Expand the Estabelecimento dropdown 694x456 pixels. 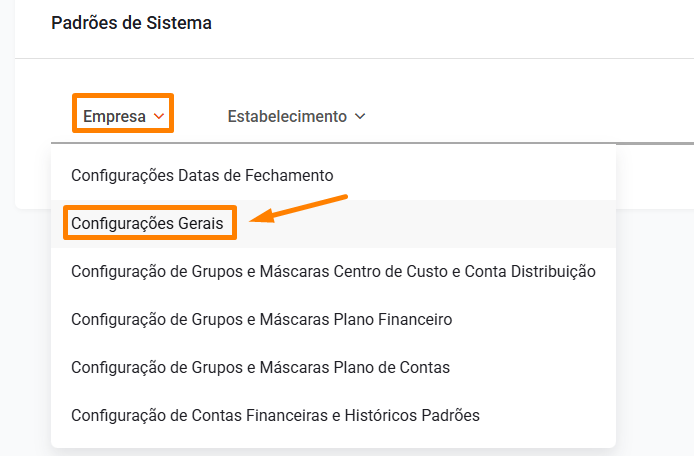pyautogui.click(x=296, y=116)
